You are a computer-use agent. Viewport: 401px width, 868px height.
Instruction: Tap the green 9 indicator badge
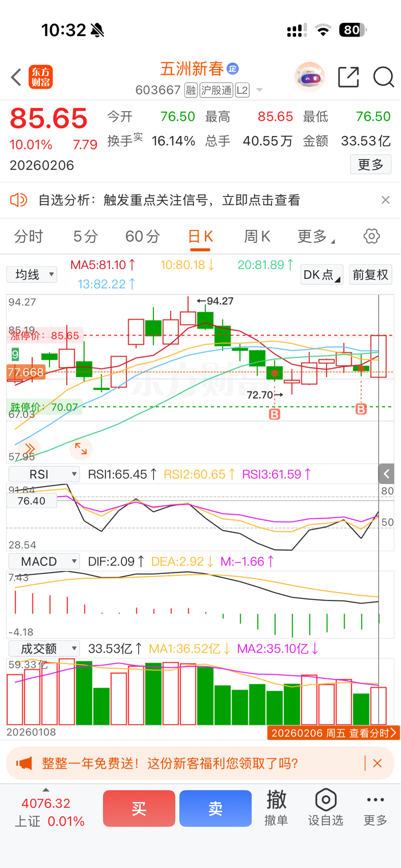pos(15,355)
